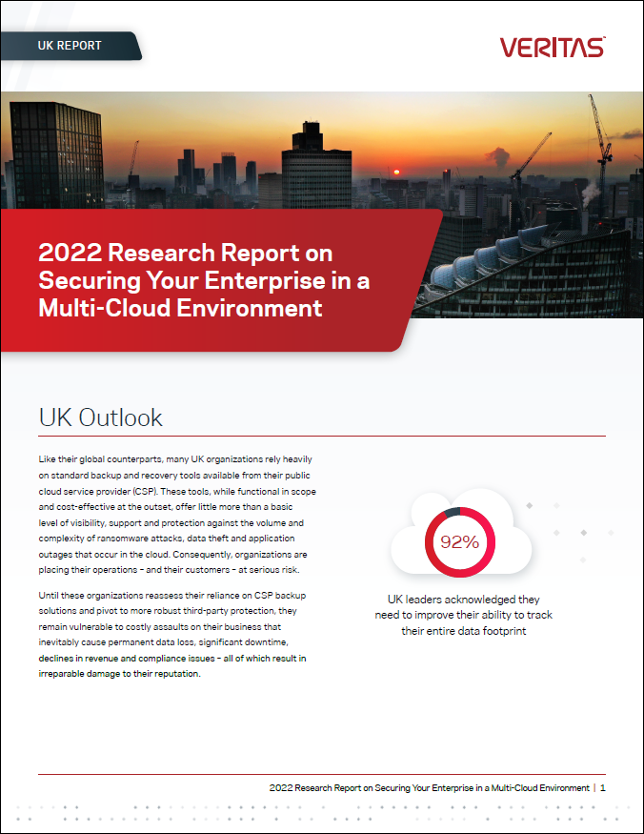The image size is (644, 834).
Task: Click the dotted pattern at page bottom
Action: coord(322,812)
